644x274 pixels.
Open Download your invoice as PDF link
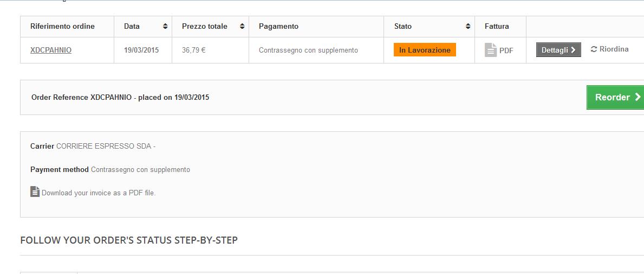(99, 193)
